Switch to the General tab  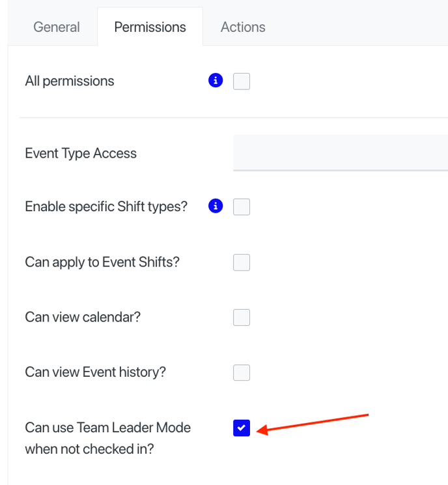coord(57,27)
